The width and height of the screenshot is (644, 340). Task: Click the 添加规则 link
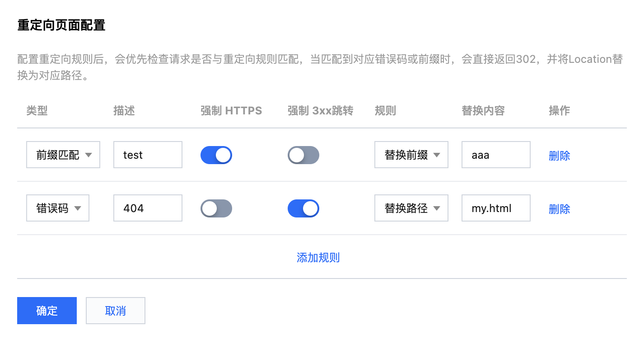coord(318,258)
